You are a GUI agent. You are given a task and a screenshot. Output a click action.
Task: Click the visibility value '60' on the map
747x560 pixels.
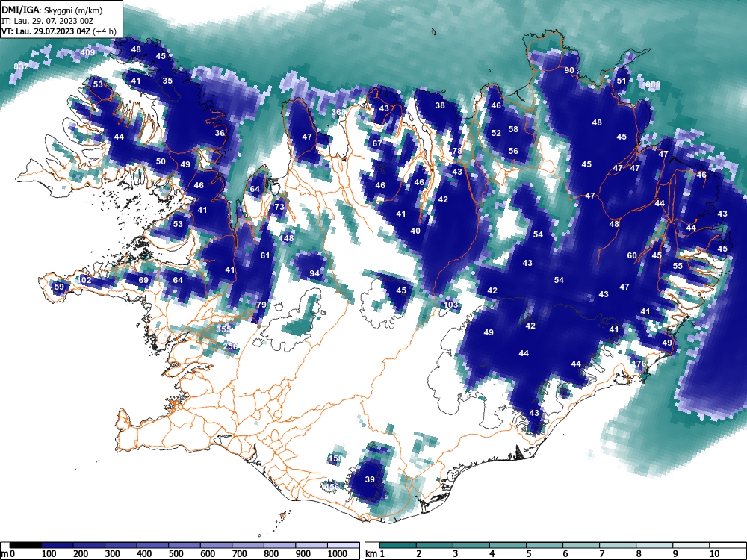tap(632, 255)
